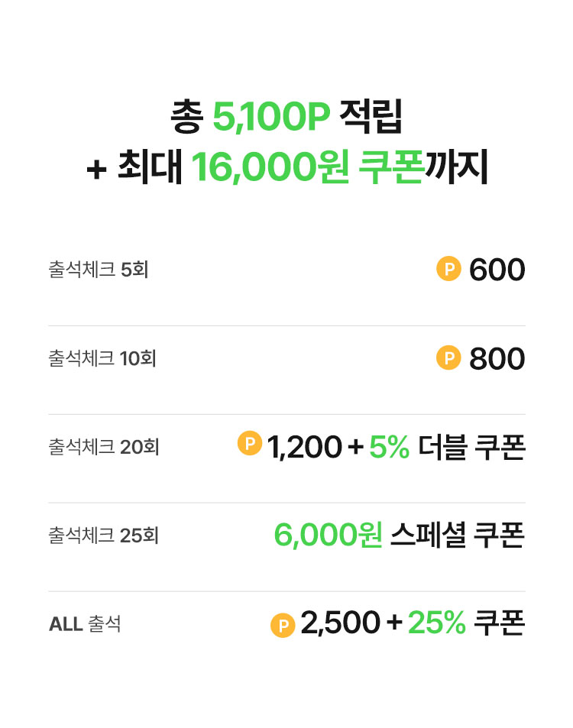Select the P coin icon before 1,200
This screenshot has width=573, height=728.
point(250,443)
